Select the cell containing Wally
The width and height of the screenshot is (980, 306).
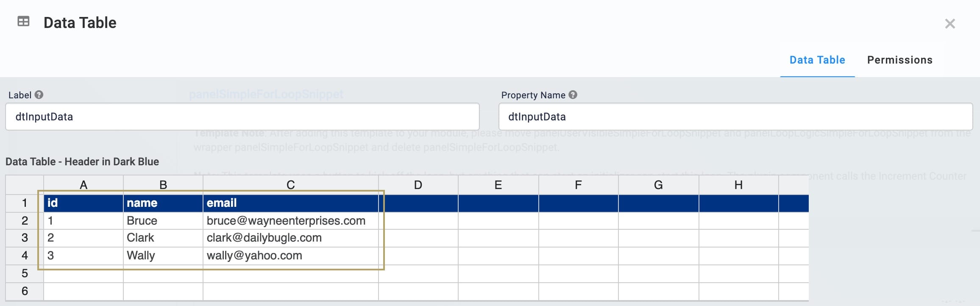point(163,256)
